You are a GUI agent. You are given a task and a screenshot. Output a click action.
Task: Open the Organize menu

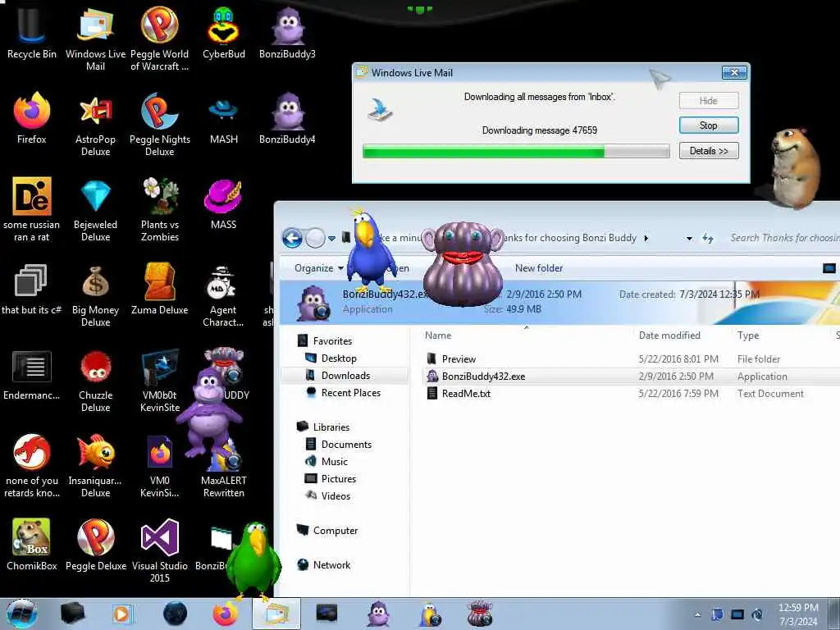tap(318, 268)
